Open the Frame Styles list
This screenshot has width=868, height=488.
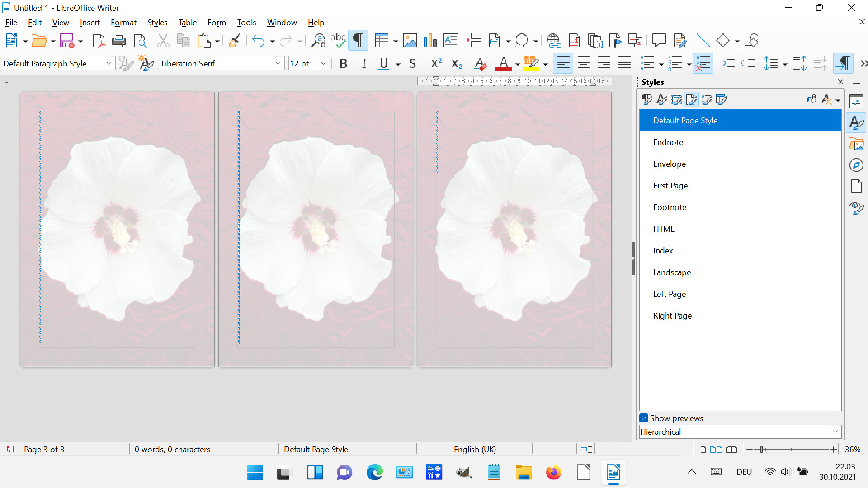tap(676, 99)
